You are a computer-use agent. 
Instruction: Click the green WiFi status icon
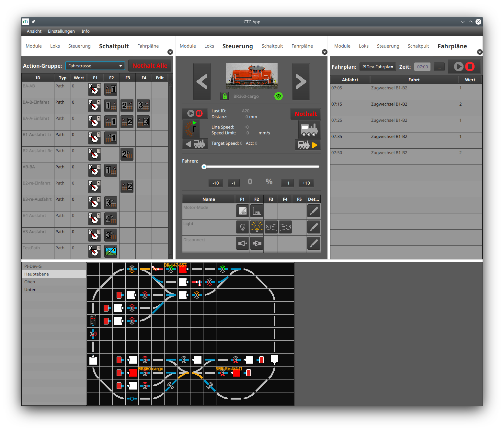[279, 96]
